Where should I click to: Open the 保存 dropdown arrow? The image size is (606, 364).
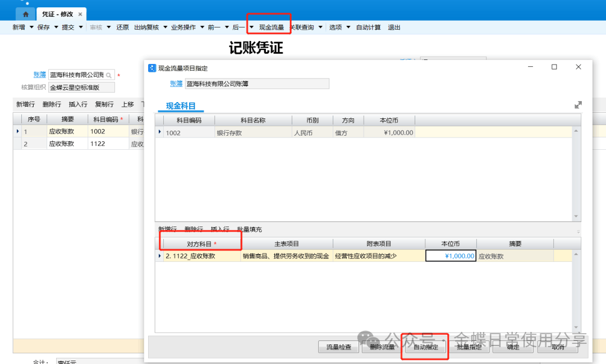pyautogui.click(x=56, y=27)
